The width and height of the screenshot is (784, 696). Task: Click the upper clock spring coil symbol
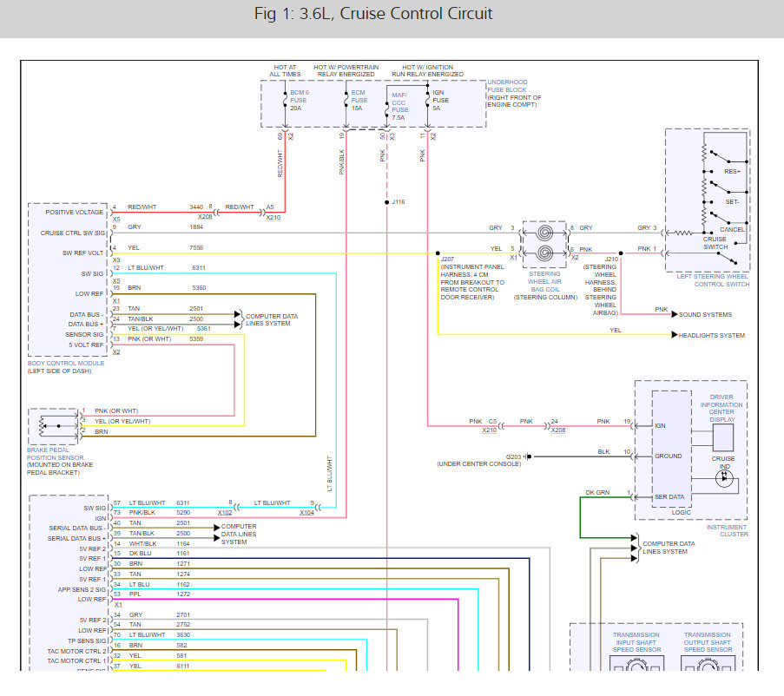544,233
